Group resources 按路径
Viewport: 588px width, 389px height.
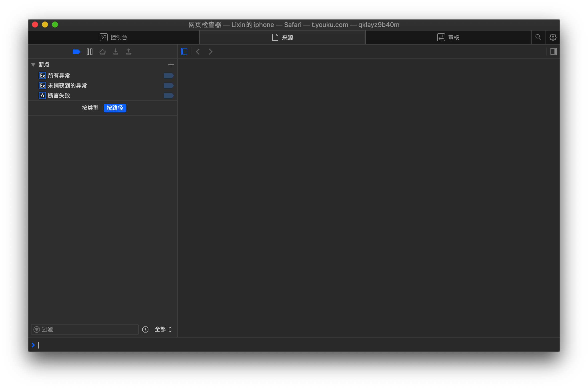[x=115, y=108]
